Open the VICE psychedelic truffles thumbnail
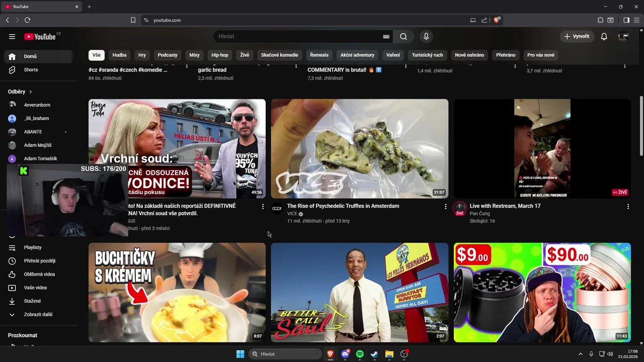 pyautogui.click(x=360, y=149)
